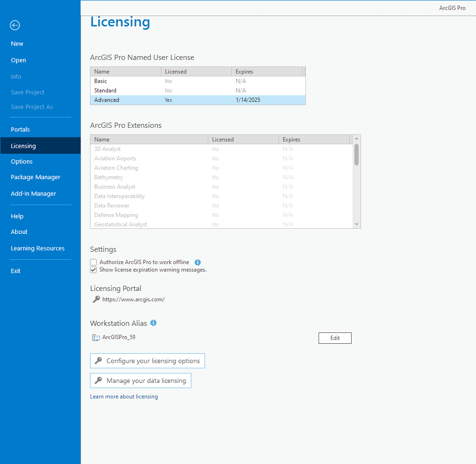476x464 pixels.
Task: Click the key icon on the configure licensing button
Action: [x=98, y=361]
